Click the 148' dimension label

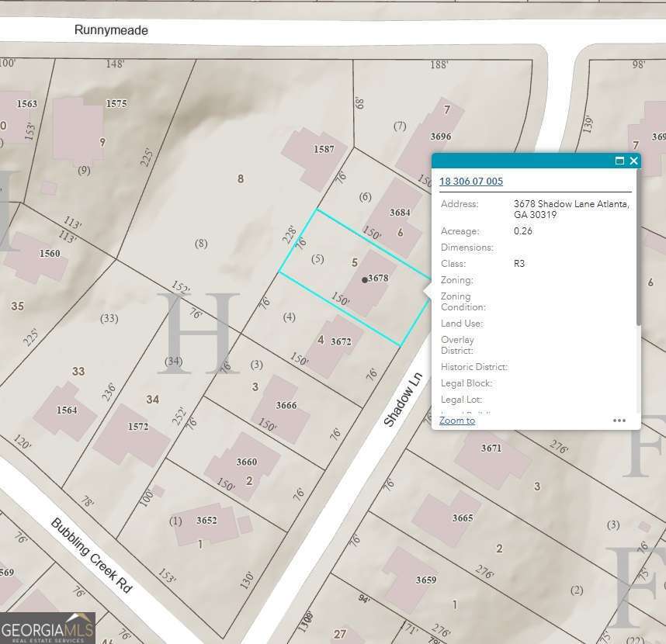point(115,64)
